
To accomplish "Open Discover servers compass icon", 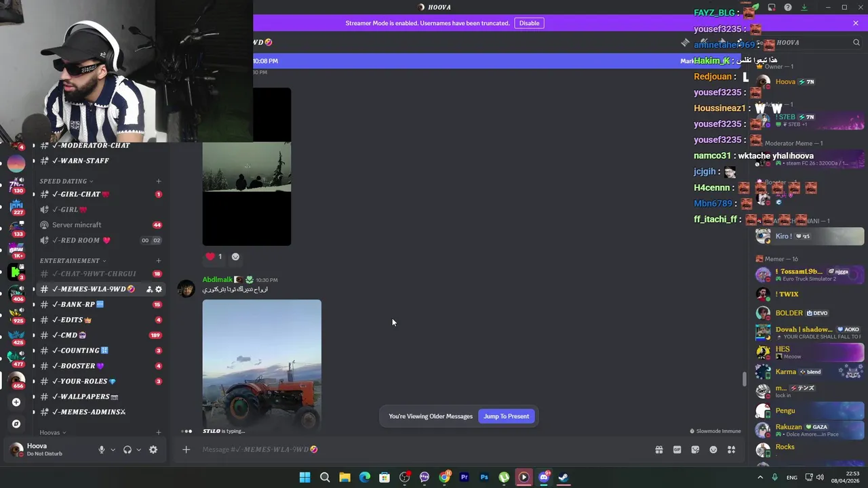I will [x=16, y=424].
